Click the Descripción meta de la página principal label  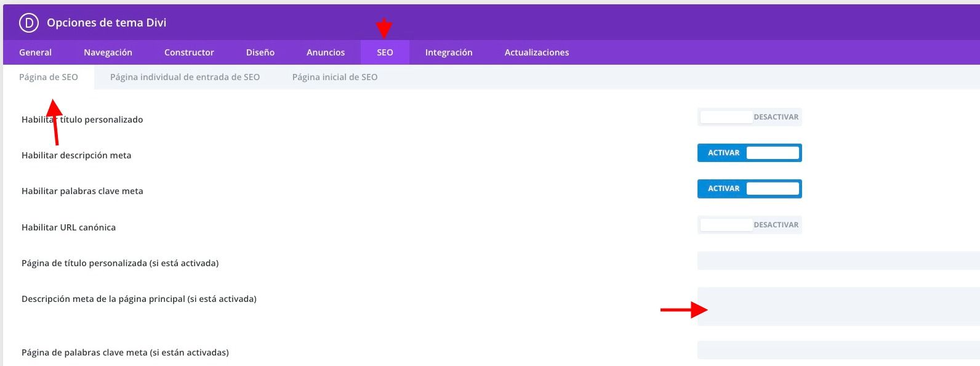139,299
